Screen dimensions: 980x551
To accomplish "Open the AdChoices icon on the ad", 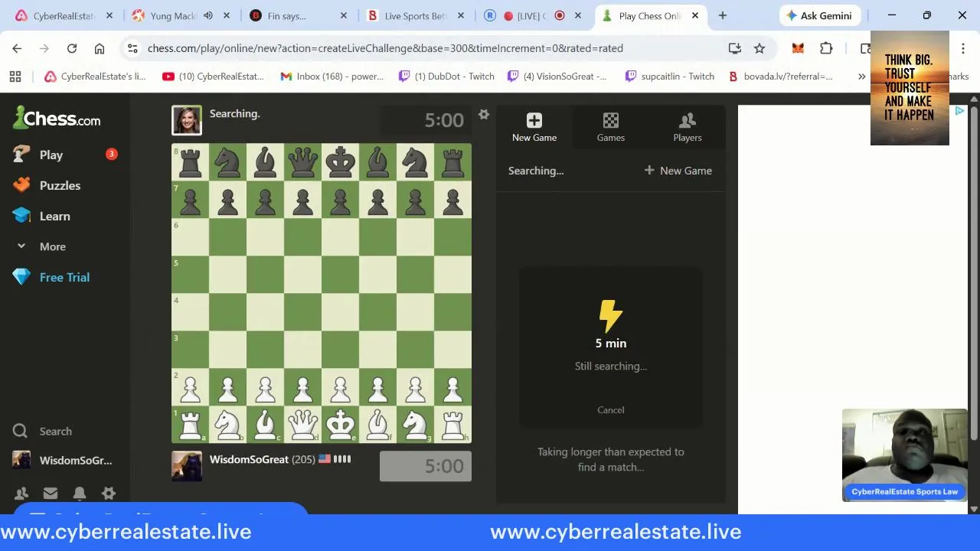I will coord(959,111).
